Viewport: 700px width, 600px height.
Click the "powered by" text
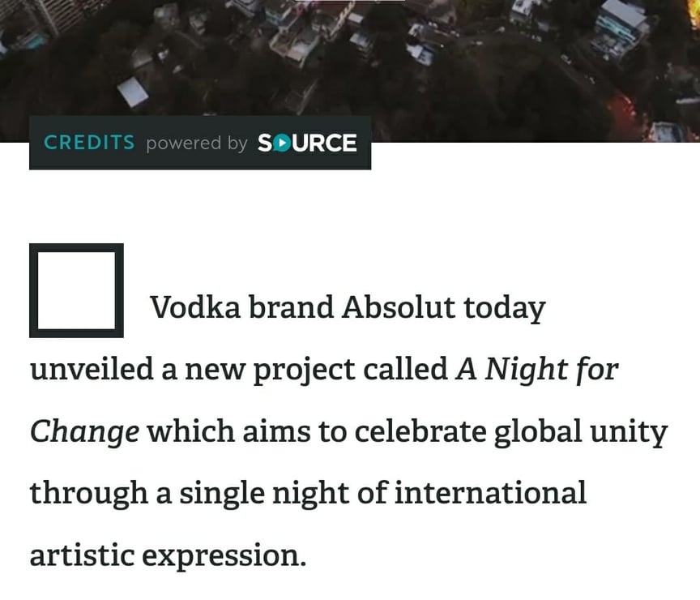(197, 144)
